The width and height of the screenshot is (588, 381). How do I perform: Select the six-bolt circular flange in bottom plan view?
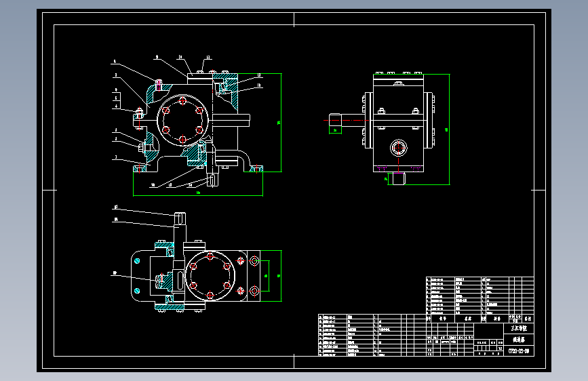(x=210, y=276)
